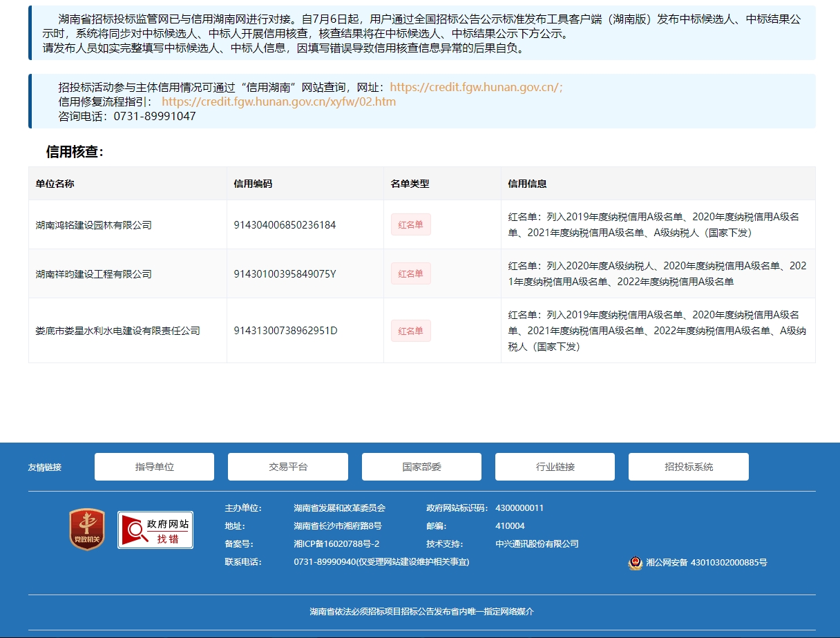Click the 政府网站找错 badge icon

(155, 530)
